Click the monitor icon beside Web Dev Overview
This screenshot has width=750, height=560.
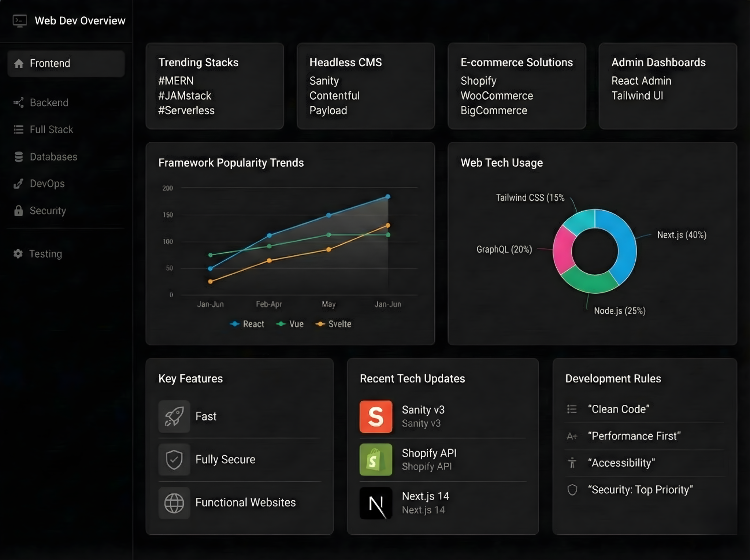[20, 21]
